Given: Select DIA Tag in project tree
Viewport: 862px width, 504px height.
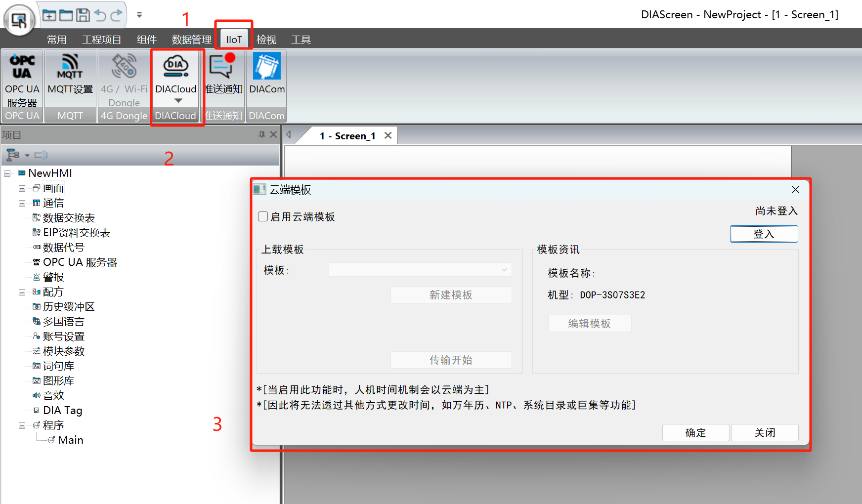Looking at the screenshot, I should [63, 411].
